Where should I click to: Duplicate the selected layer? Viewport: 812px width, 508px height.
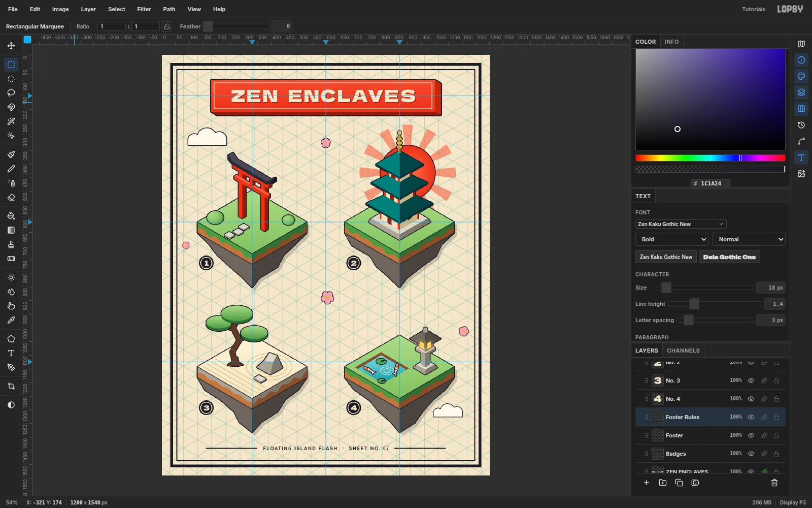pyautogui.click(x=679, y=483)
